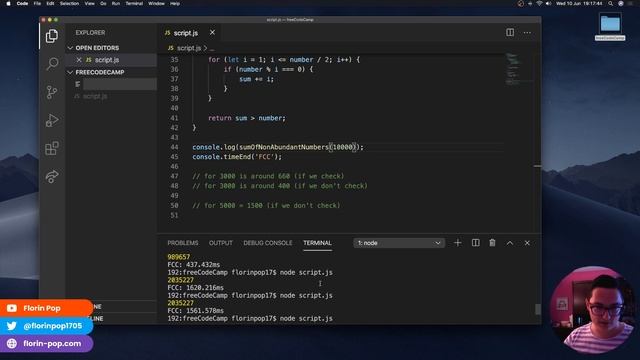Open the Go menu
This screenshot has height=360, width=640.
coord(103,3)
